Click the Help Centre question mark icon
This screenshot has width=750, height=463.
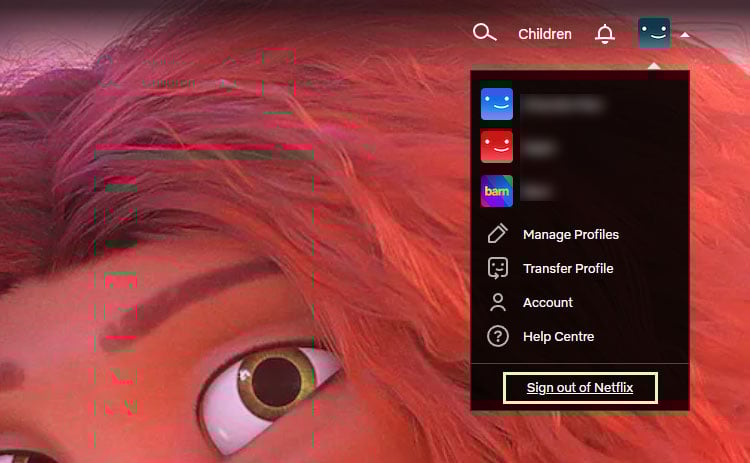coord(497,336)
